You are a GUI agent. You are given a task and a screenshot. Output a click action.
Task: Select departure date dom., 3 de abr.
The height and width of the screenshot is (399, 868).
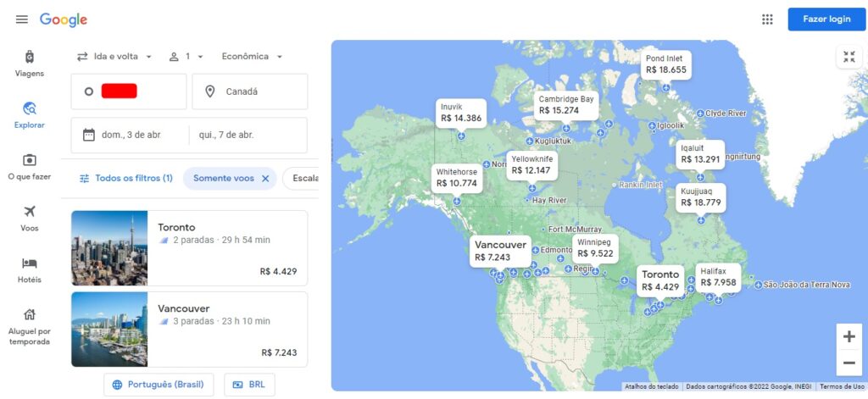[131, 135]
